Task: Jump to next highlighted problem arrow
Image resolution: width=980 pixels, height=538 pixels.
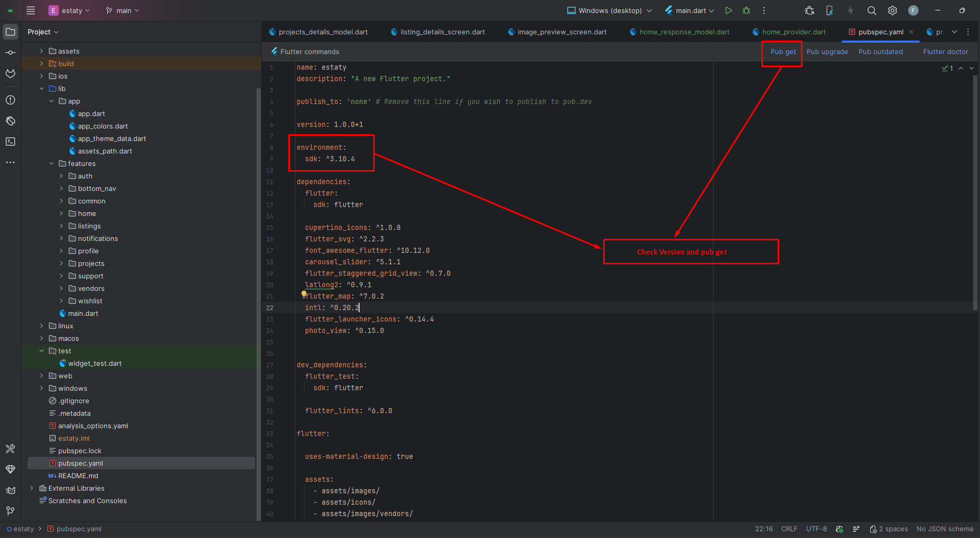Action: coord(972,68)
